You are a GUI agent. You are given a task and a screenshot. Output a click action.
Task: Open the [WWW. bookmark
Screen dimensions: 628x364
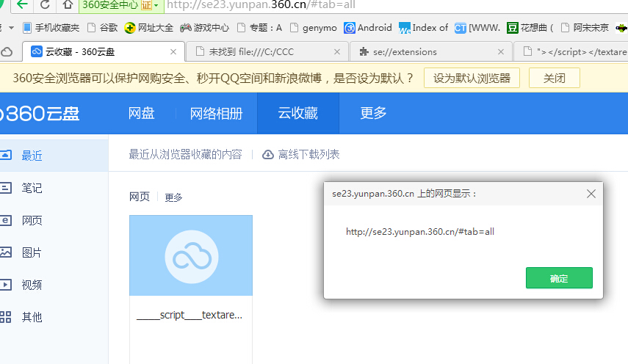477,28
